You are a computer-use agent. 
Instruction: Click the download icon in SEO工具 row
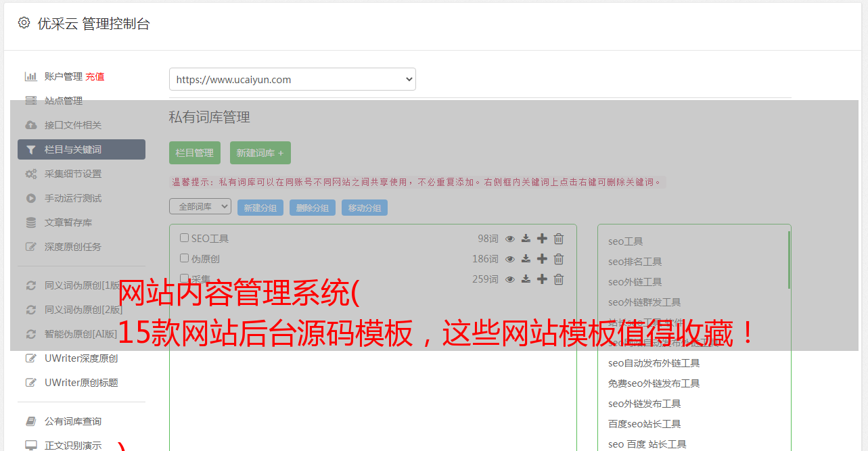526,239
